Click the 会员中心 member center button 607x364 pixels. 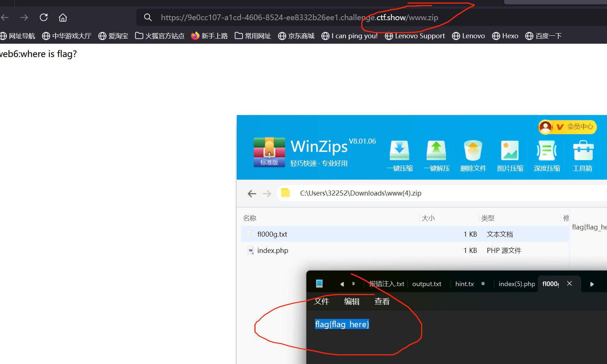point(567,127)
